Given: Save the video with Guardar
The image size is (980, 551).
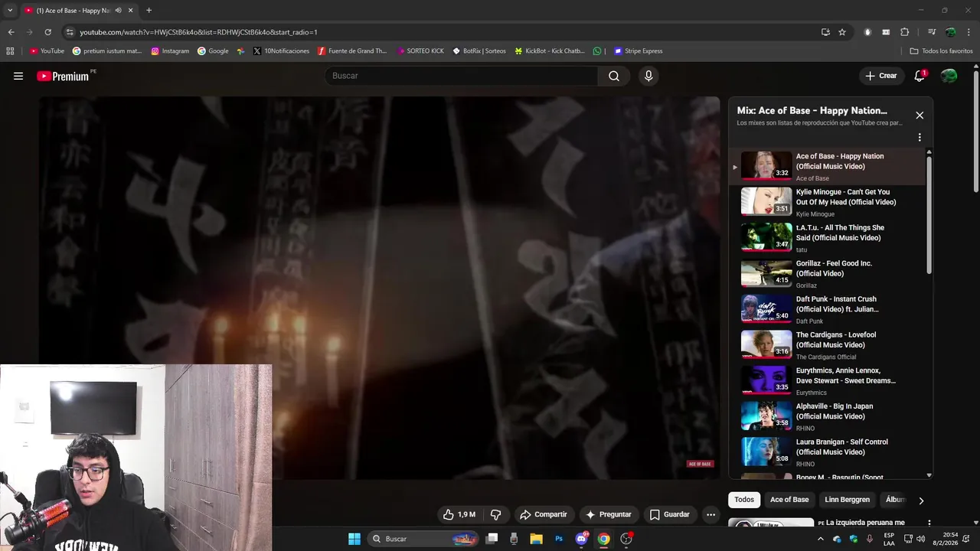Looking at the screenshot, I should coord(669,515).
